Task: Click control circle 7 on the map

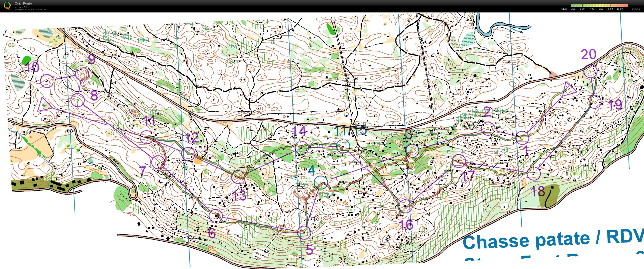Action: (158, 162)
